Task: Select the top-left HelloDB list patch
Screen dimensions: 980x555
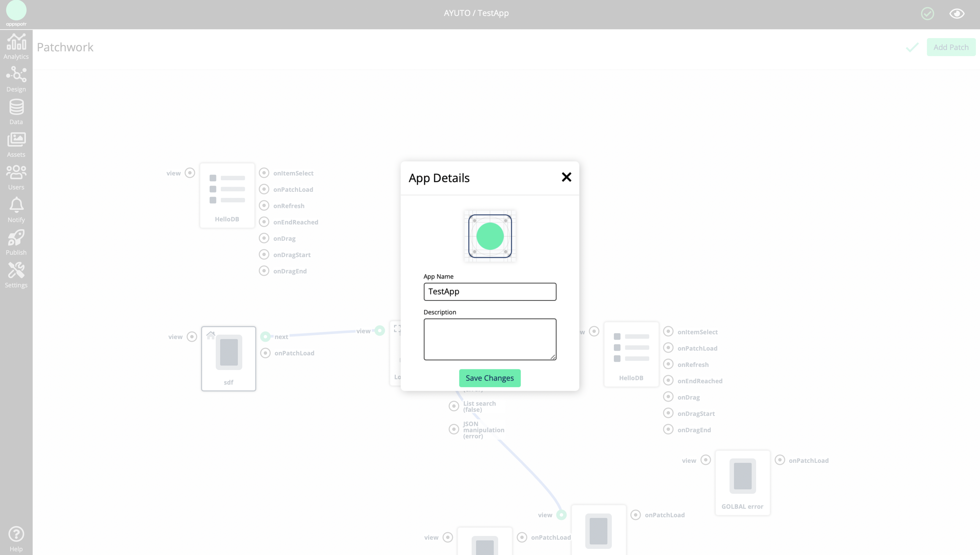Action: (x=227, y=196)
